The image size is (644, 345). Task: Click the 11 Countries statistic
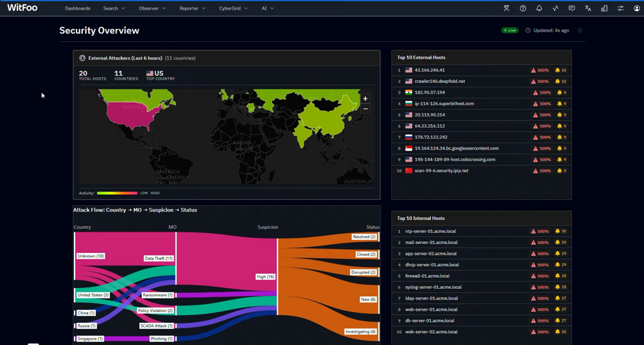[x=126, y=75]
